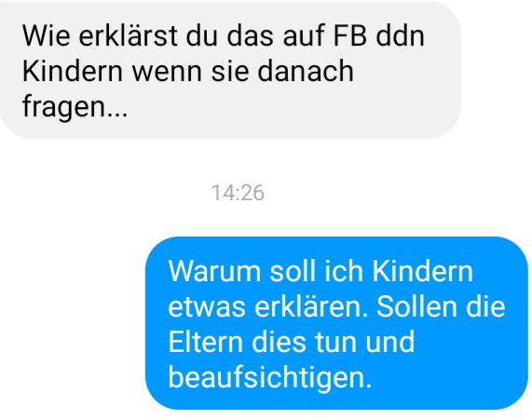Tap the typo 'ddn' in grey bubble
The height and width of the screenshot is (420, 532).
click(x=400, y=35)
